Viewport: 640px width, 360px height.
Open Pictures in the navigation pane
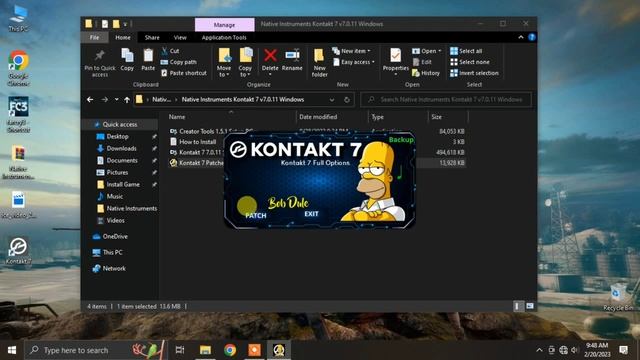117,172
